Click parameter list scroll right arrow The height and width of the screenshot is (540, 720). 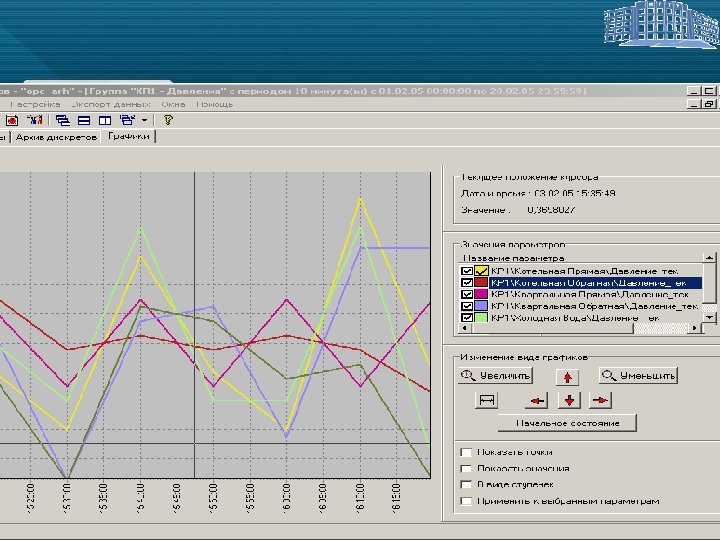pyautogui.click(x=694, y=328)
